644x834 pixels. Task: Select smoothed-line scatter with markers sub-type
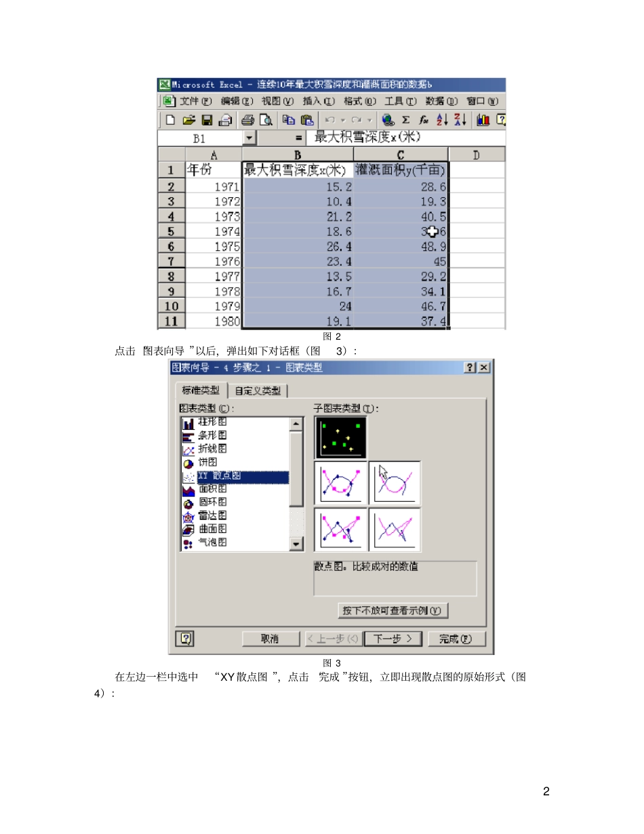340,483
